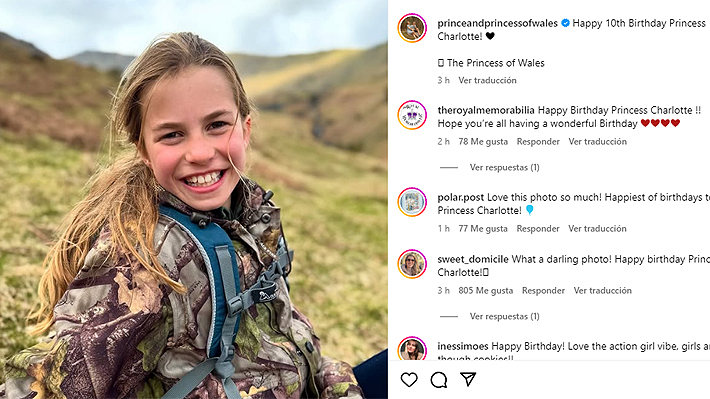
Task: Open princeandprincessofwales profile picture
Action: pos(412,28)
